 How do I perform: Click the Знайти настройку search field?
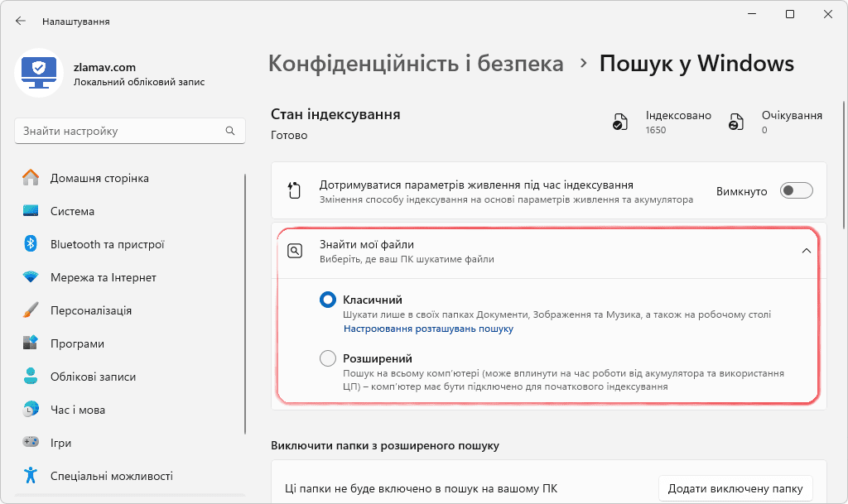click(130, 132)
